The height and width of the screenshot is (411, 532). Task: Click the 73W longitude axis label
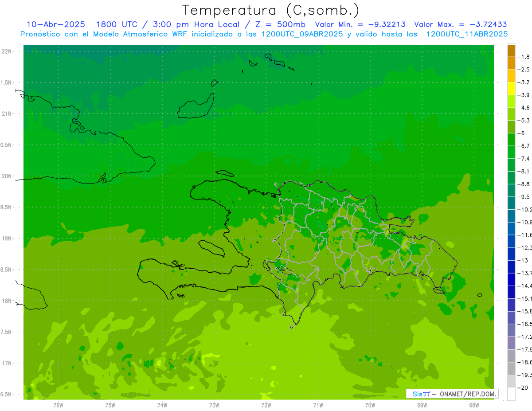click(214, 405)
